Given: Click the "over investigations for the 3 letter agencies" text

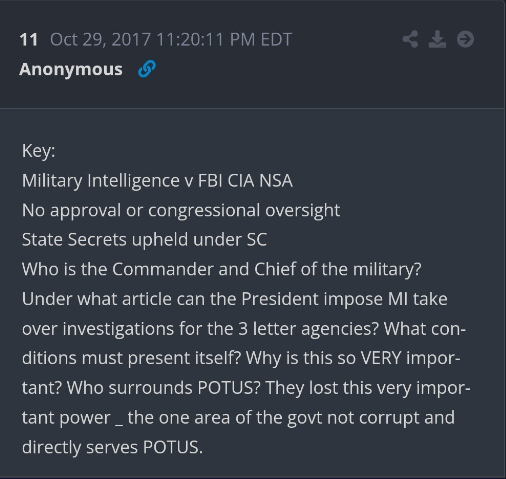Looking at the screenshot, I should pyautogui.click(x=200, y=329).
